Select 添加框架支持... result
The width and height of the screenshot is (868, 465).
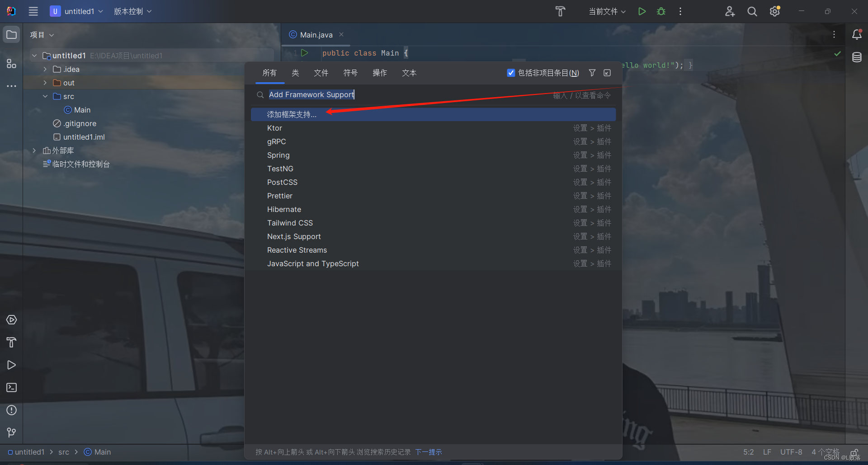pos(433,114)
